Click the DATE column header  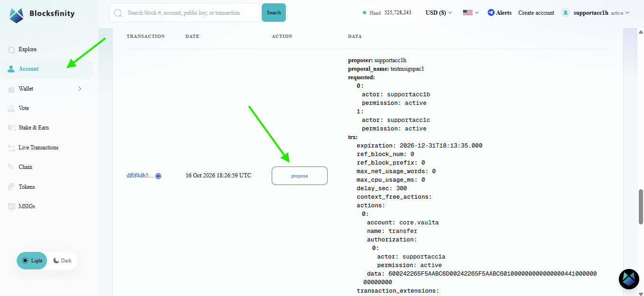(192, 37)
